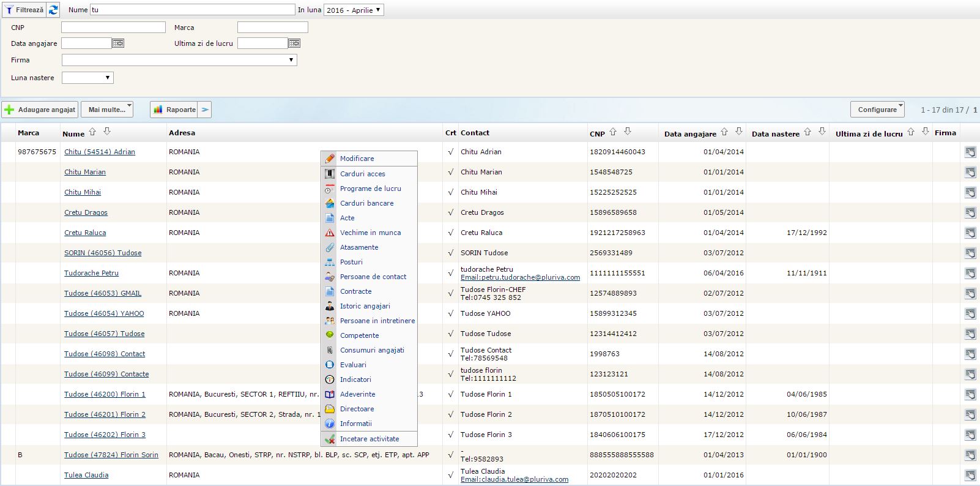Open the Luna nastere dropdown

click(87, 78)
